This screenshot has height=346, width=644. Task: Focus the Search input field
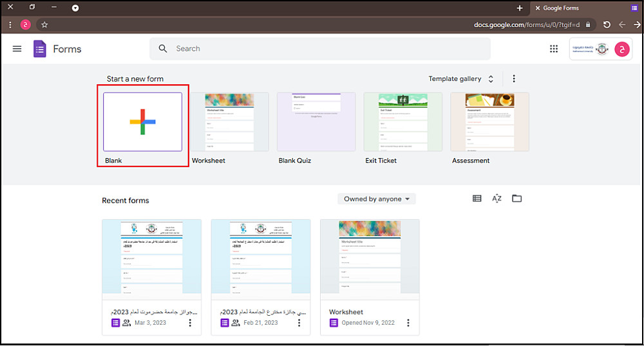pos(320,48)
